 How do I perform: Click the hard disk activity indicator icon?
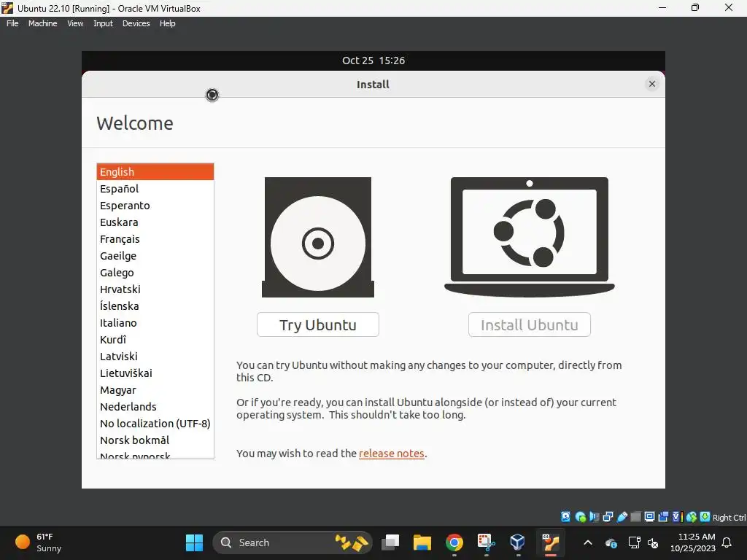(x=565, y=517)
